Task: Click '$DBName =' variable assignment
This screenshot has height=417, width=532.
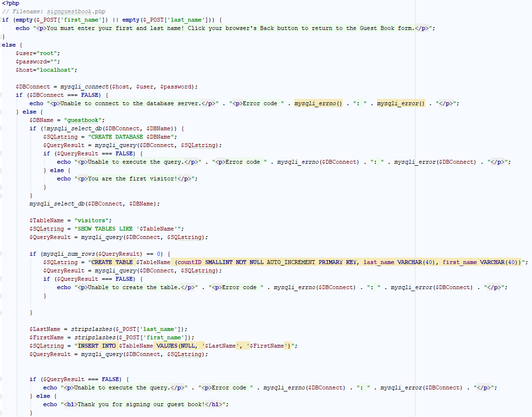Action: (x=45, y=120)
